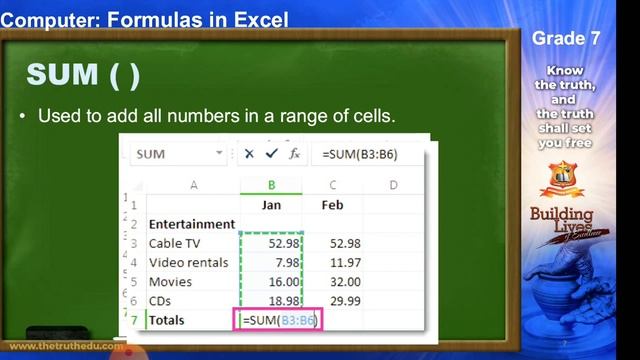Click Jan value 52.98 for Cable TV
This screenshot has width=640, height=360.
tap(271, 243)
